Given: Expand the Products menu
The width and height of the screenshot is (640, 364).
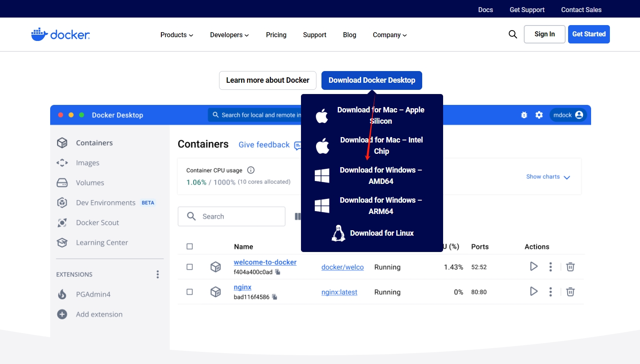Looking at the screenshot, I should point(177,35).
